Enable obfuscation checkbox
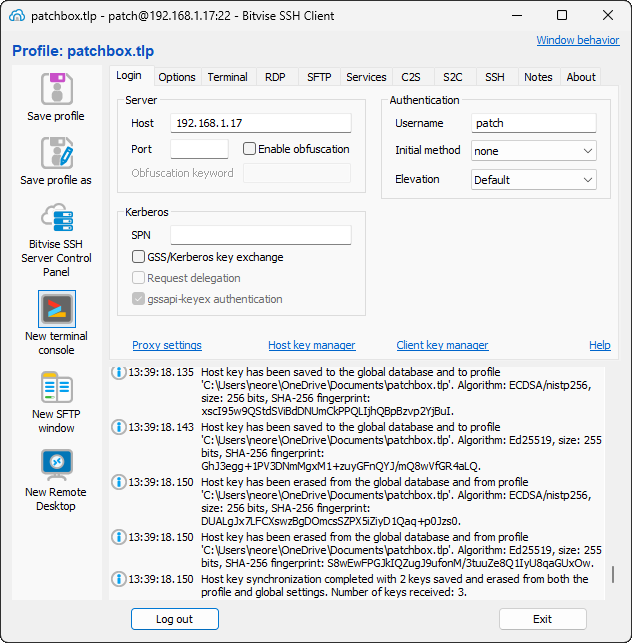The height and width of the screenshot is (643, 632). point(249,148)
